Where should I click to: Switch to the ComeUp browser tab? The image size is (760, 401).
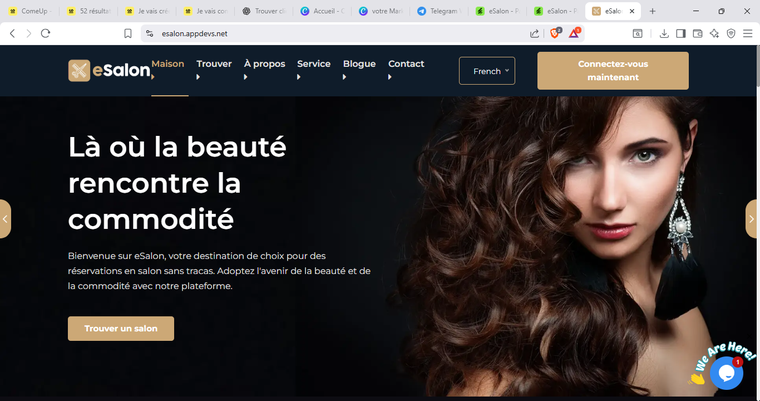click(30, 11)
